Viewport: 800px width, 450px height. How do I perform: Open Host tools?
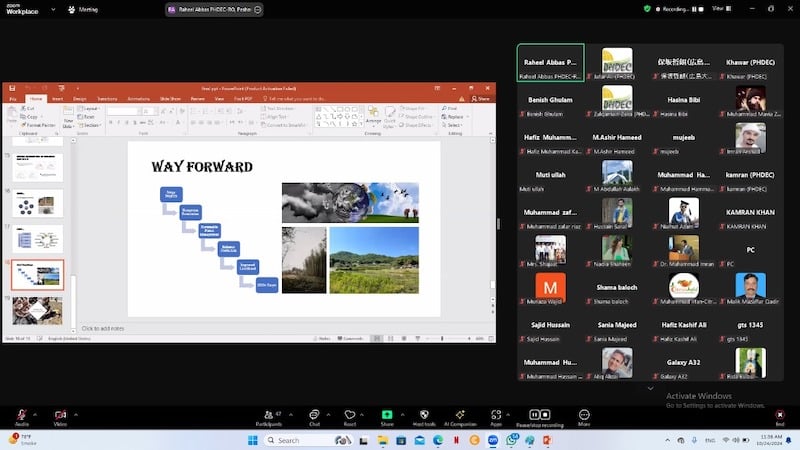pyautogui.click(x=423, y=415)
